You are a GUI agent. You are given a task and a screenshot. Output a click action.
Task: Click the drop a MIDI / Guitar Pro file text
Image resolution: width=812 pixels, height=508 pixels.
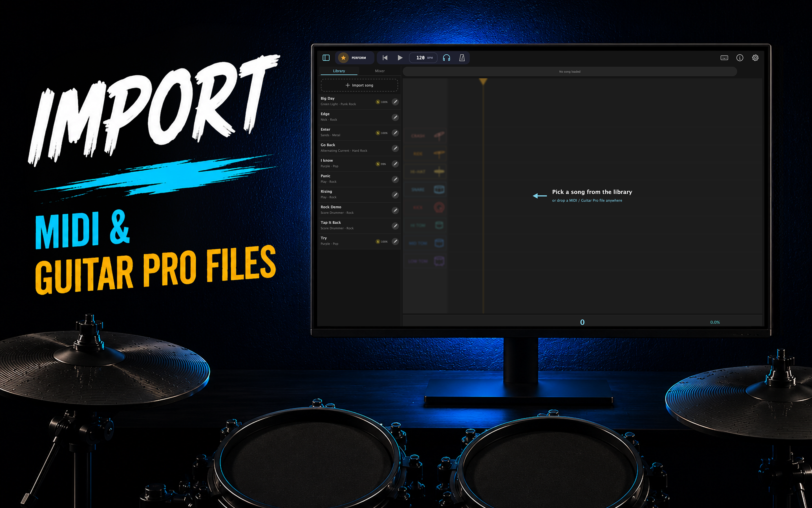pyautogui.click(x=587, y=201)
